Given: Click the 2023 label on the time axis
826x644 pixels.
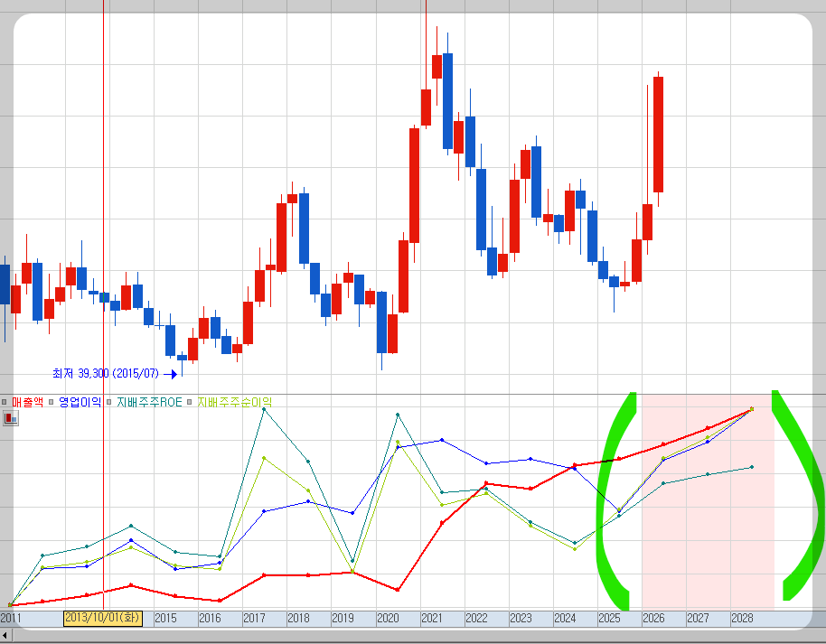Looking at the screenshot, I should tap(521, 618).
